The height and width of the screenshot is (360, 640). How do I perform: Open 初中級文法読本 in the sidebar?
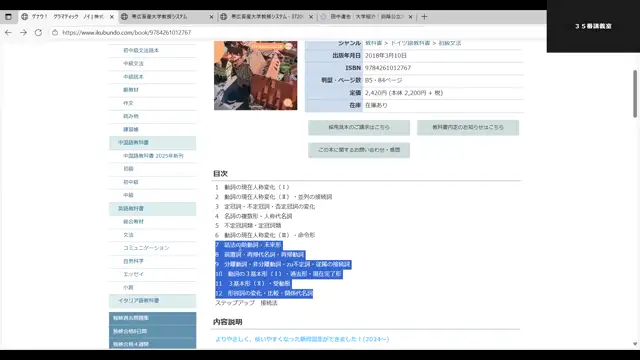point(141,50)
